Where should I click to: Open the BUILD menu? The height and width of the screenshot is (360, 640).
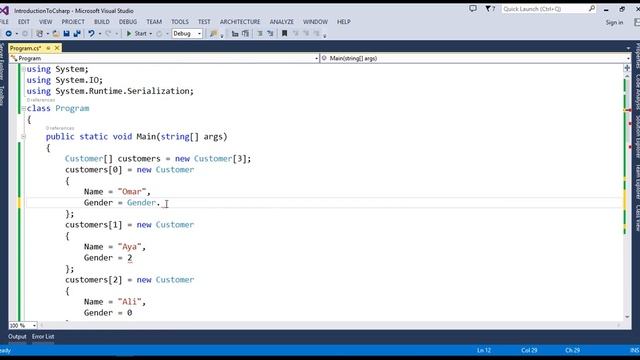[x=102, y=22]
